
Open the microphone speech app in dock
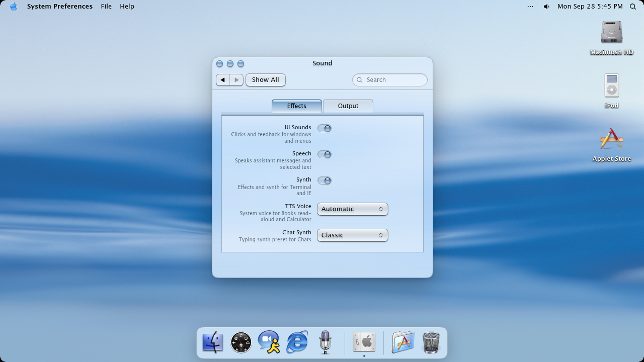[x=326, y=342]
